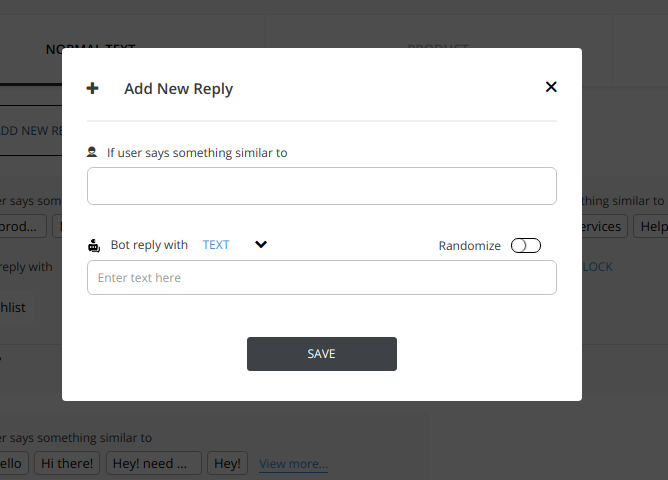Switch to the NORMAL TEXT tab behind dialog
The image size is (668, 480).
91,49
